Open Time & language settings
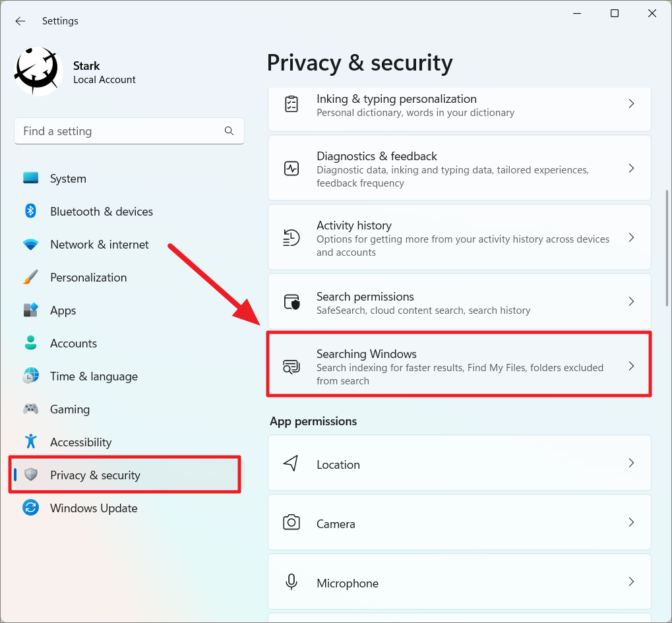This screenshot has height=623, width=672. coord(94,376)
